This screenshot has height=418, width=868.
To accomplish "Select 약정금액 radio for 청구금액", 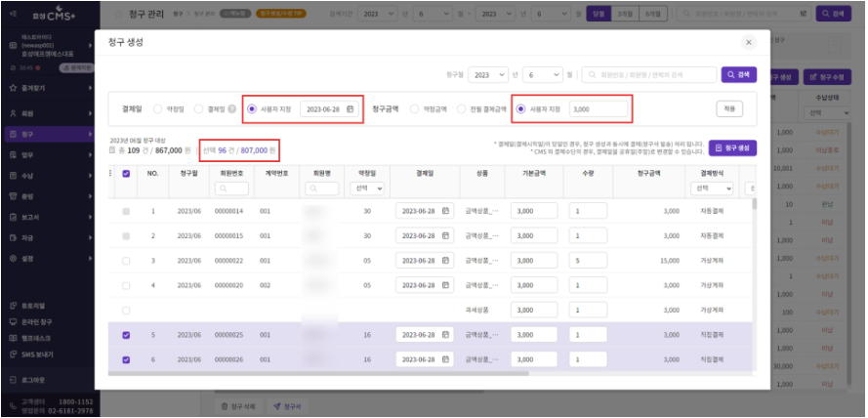I will (x=414, y=109).
